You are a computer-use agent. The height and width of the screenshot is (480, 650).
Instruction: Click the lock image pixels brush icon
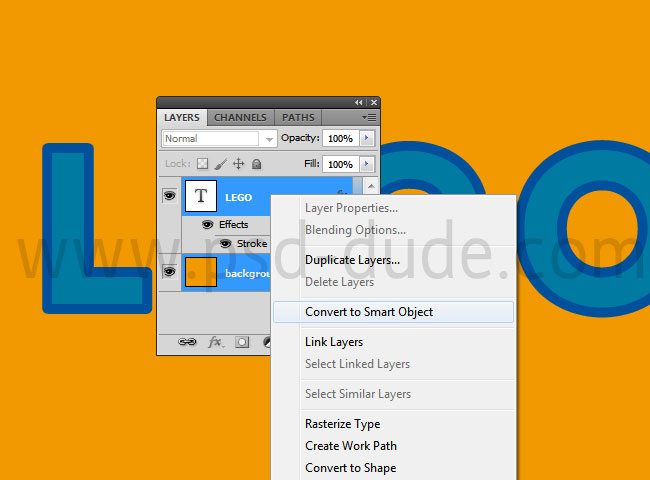[x=221, y=164]
